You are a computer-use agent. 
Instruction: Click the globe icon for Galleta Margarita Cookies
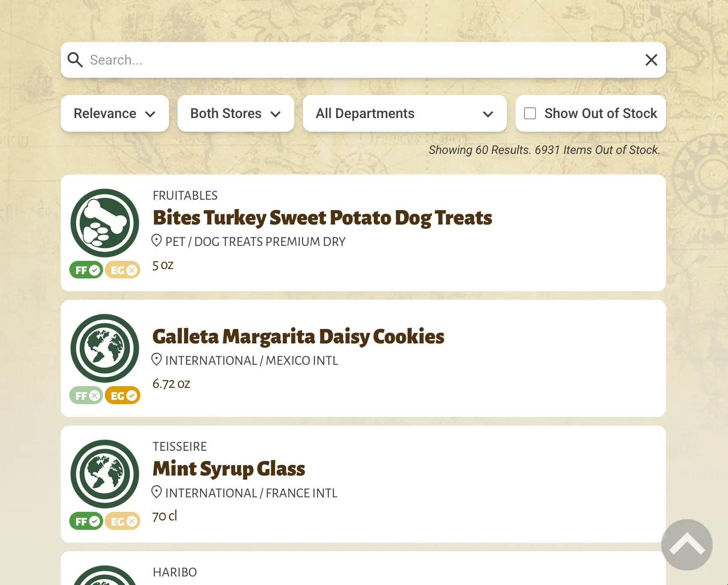coord(105,348)
